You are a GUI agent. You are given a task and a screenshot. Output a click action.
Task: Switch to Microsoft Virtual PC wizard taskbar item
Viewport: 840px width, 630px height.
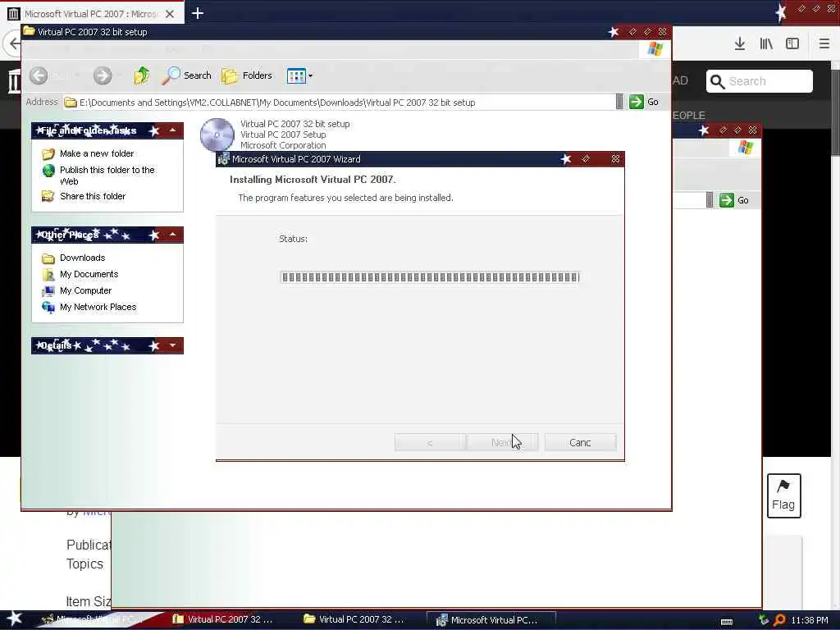(491, 620)
